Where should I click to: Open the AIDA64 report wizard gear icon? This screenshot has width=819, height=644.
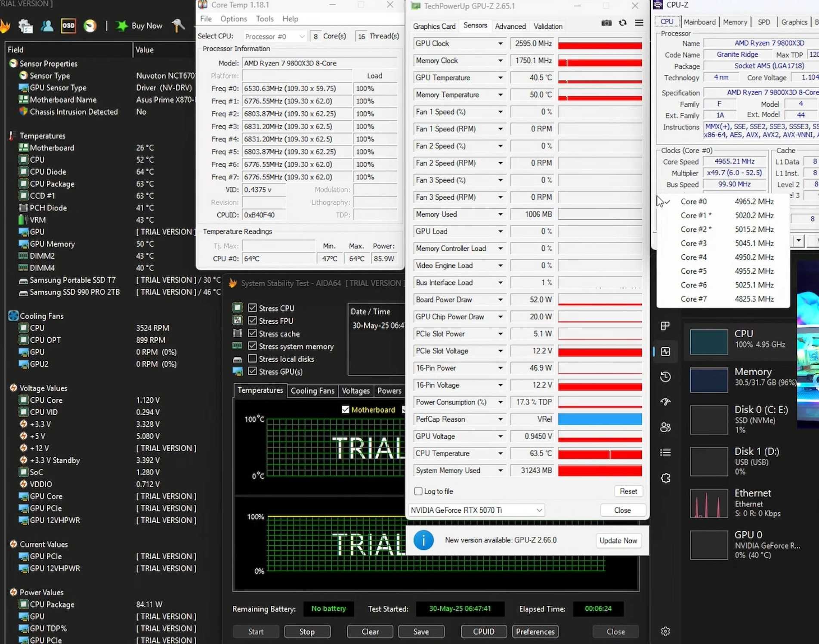pos(25,26)
